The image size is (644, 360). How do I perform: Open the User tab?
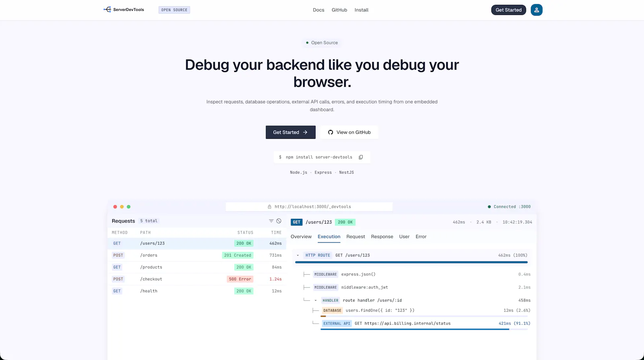pos(404,237)
